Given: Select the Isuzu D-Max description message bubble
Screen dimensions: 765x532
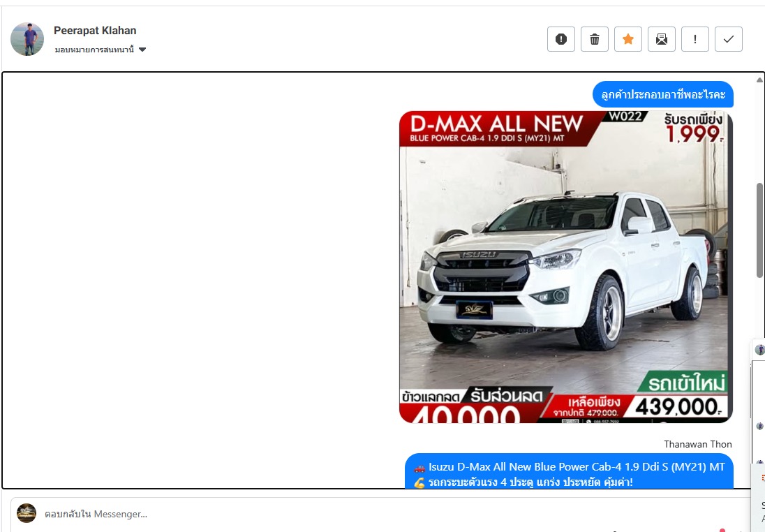Looking at the screenshot, I should [x=569, y=474].
